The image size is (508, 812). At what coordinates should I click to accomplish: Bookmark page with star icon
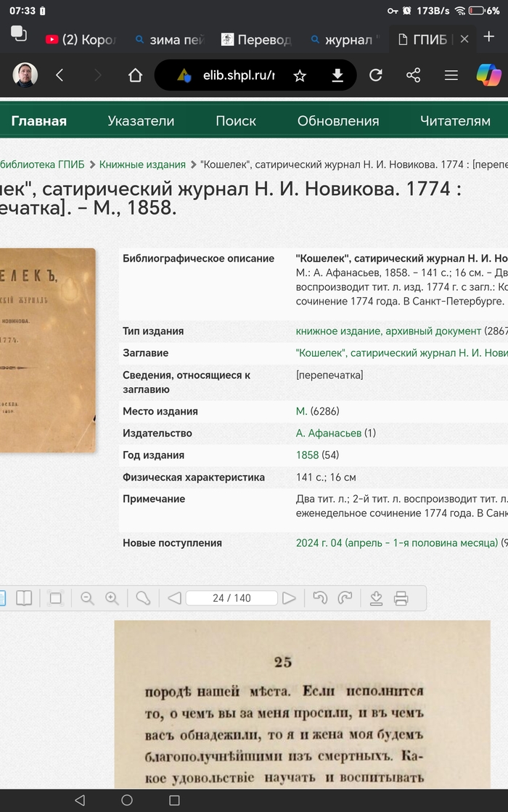click(x=300, y=75)
